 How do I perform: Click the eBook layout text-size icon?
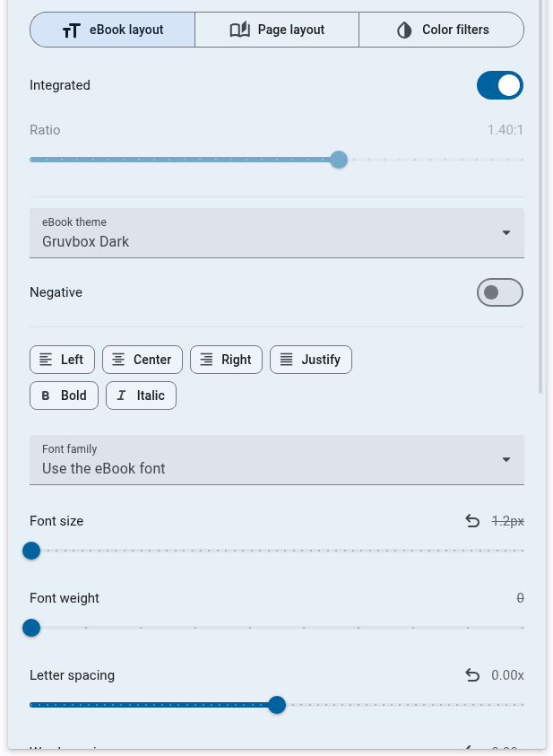point(72,30)
